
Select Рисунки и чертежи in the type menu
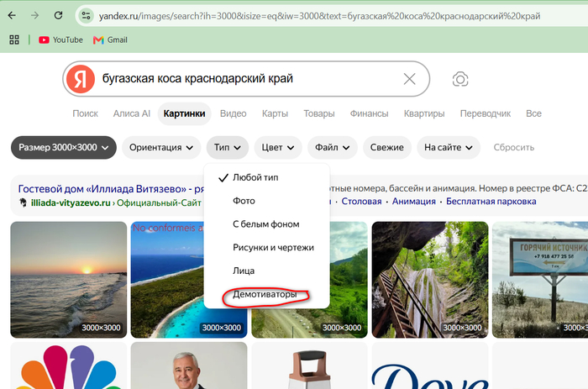coord(266,247)
